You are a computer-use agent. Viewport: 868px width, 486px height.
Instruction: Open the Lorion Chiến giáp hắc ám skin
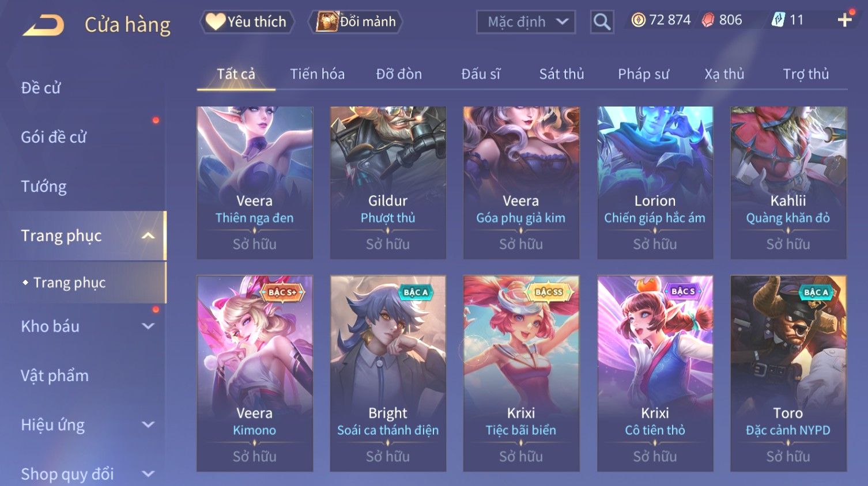(x=655, y=183)
